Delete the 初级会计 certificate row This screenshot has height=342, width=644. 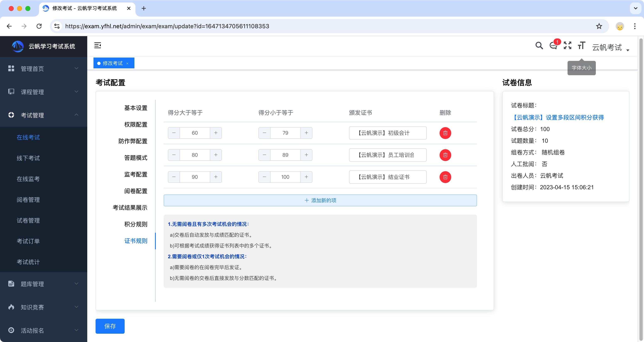[445, 133]
